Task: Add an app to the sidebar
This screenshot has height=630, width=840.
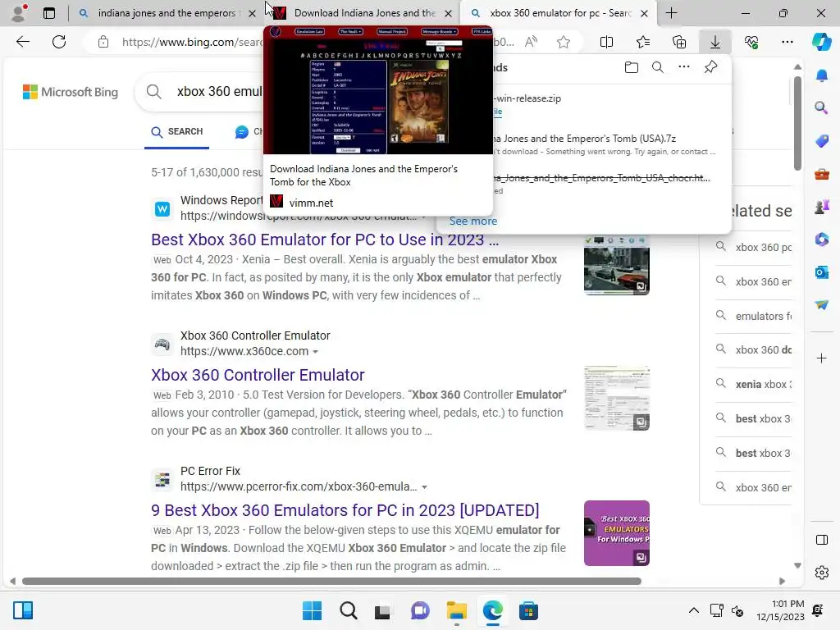Action: point(821,358)
